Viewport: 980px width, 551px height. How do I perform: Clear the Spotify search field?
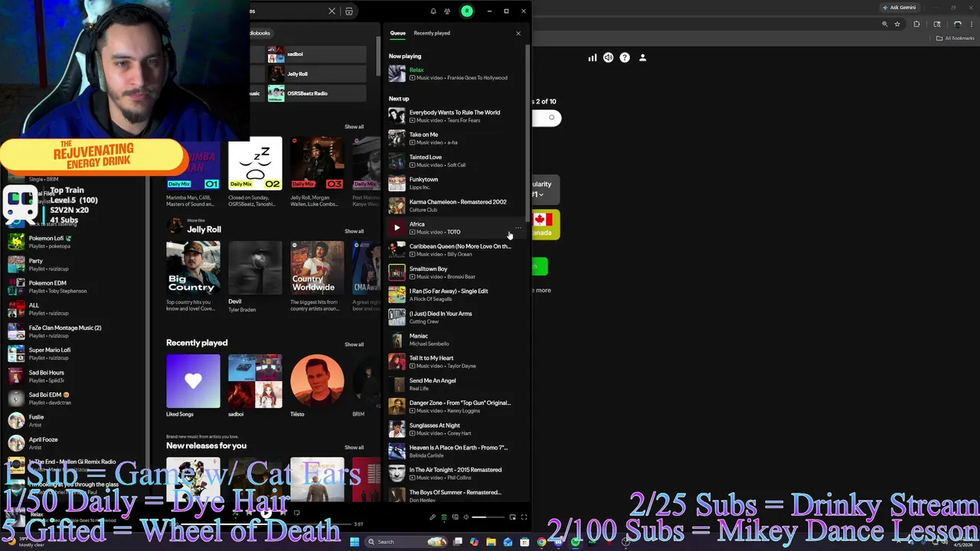(332, 11)
